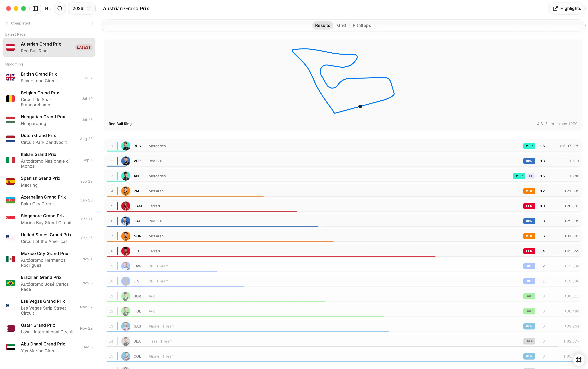Select LAW result row
This screenshot has height=369, width=588.
click(x=343, y=266)
